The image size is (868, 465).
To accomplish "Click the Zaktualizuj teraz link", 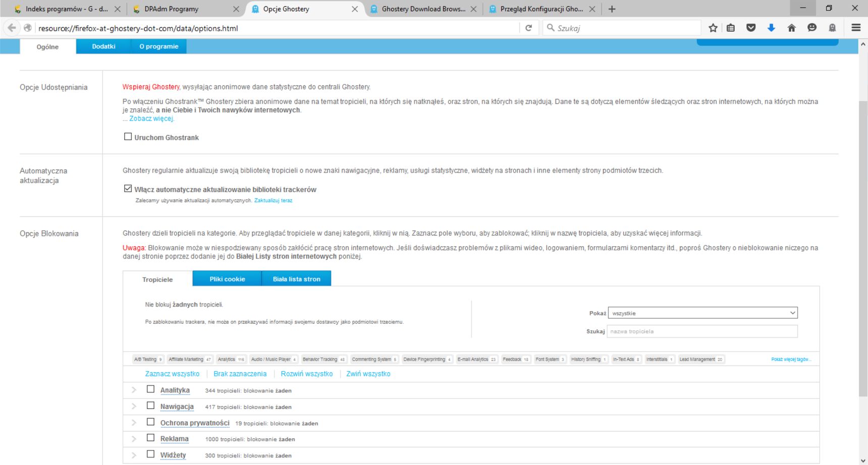I will [273, 200].
